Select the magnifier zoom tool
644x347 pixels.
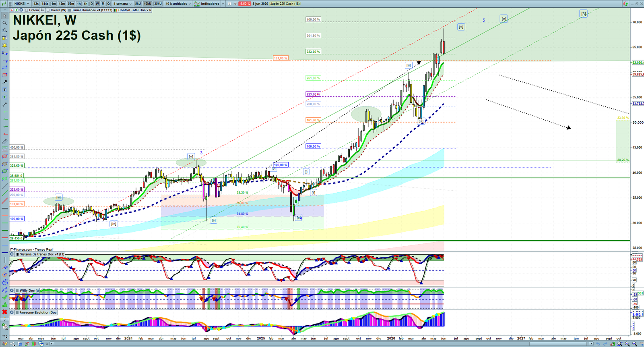point(4,23)
